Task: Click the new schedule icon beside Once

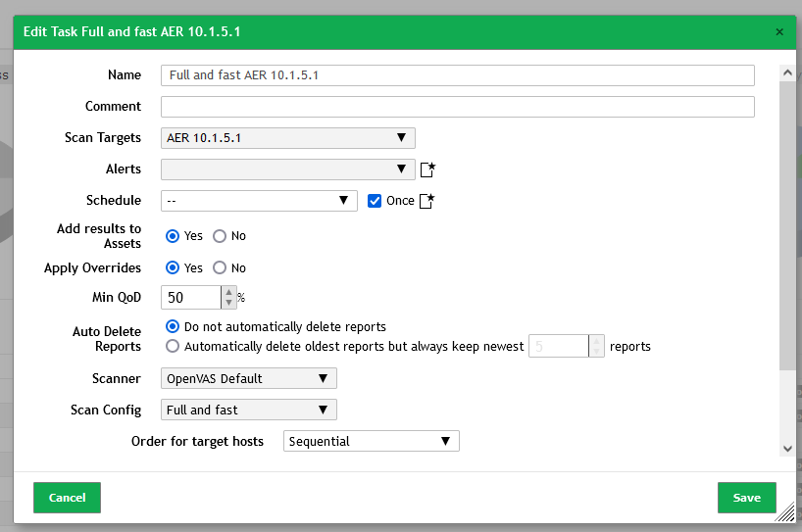Action: coord(426,201)
